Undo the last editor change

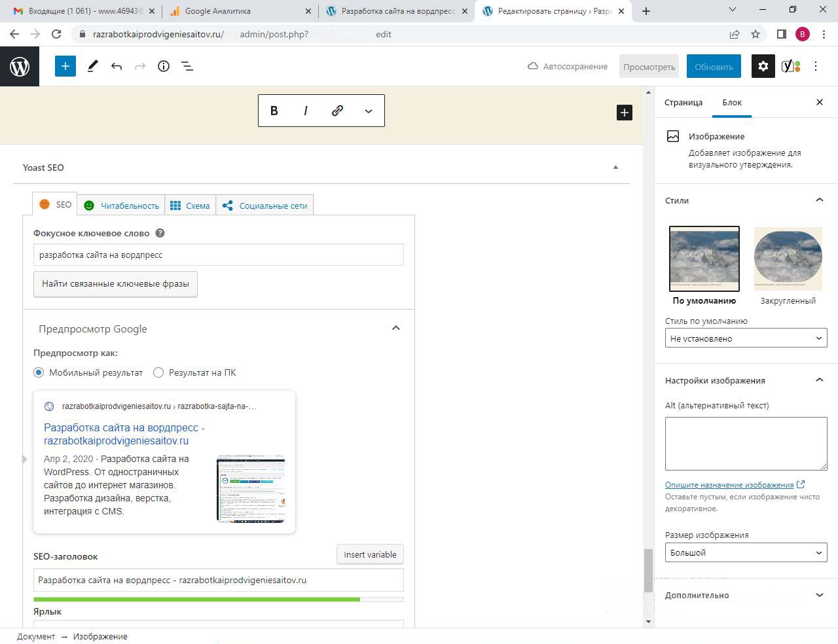coord(117,66)
